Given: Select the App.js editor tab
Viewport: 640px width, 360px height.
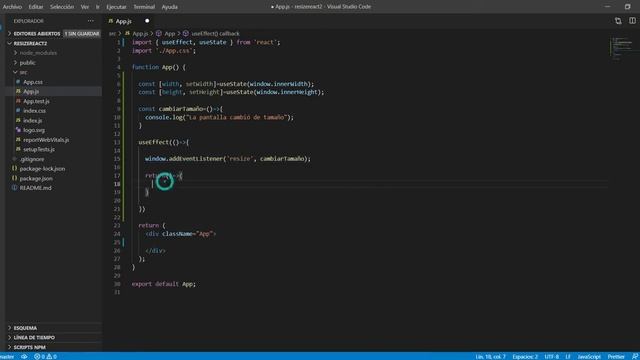Looking at the screenshot, I should 123,21.
